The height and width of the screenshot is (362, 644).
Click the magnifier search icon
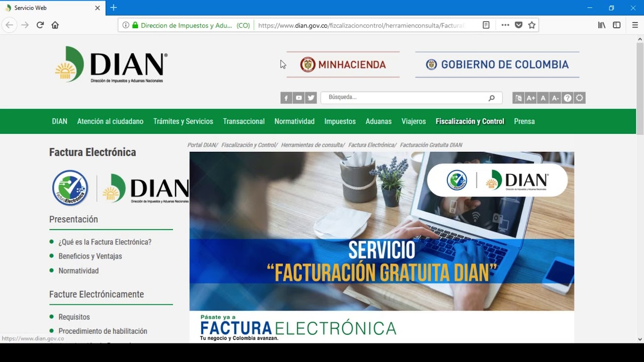[492, 98]
